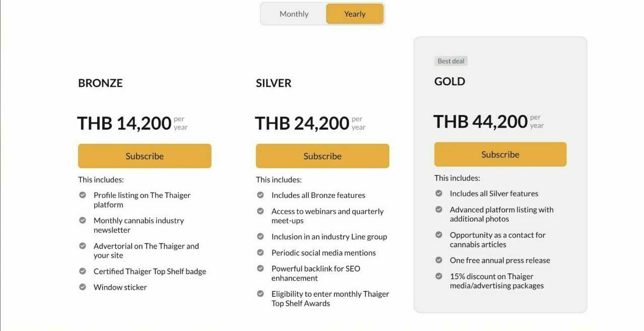This screenshot has width=644, height=331.
Task: Subscribe to the Bronze plan
Action: coord(145,156)
